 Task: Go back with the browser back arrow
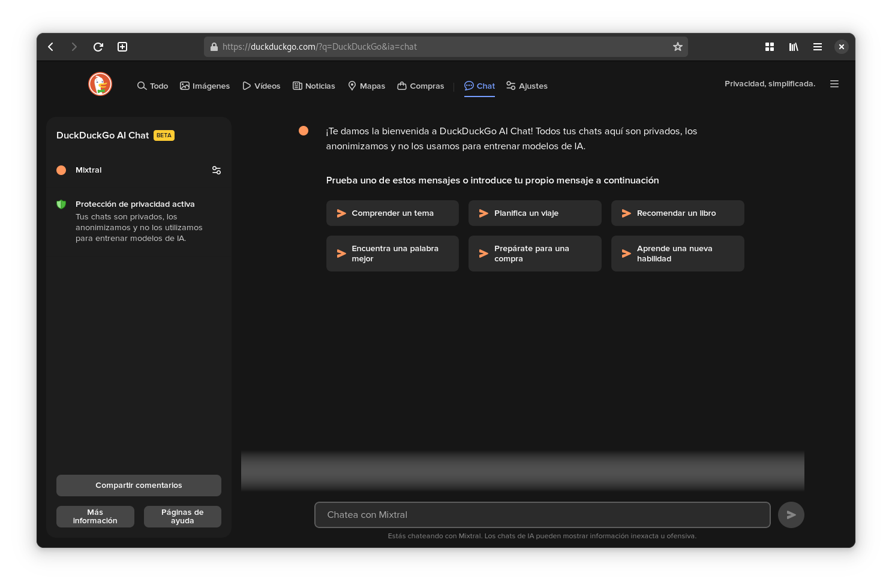point(51,47)
